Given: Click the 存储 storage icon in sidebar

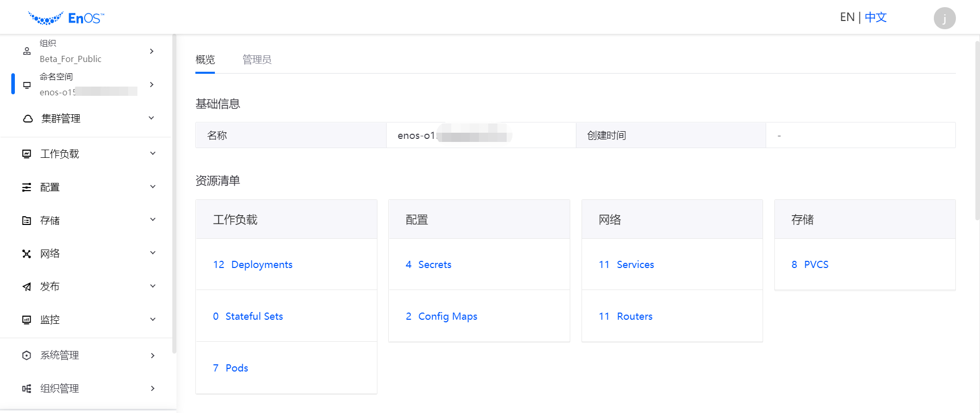Looking at the screenshot, I should tap(27, 221).
